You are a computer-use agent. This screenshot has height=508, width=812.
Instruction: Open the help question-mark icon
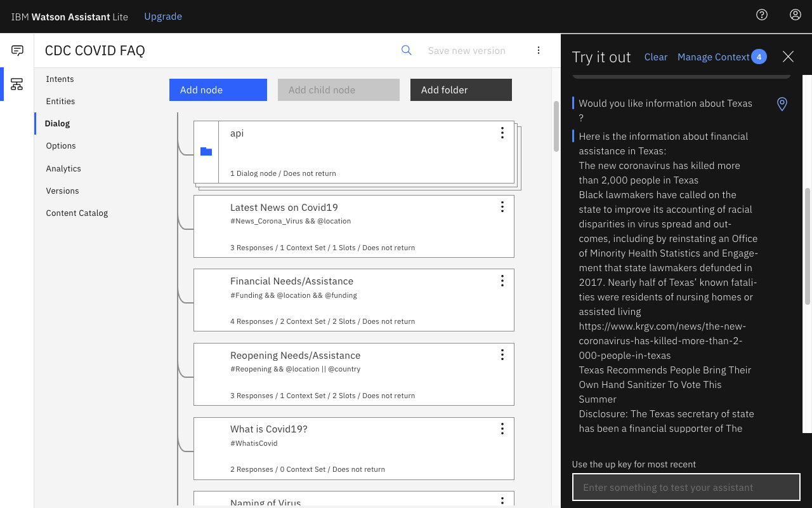pyautogui.click(x=762, y=15)
